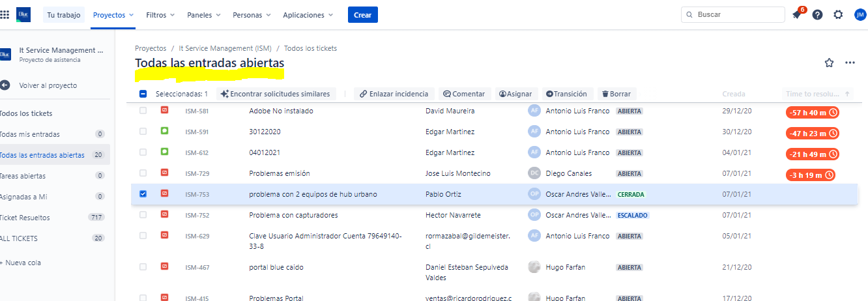868x301 pixels.
Task: Click Hugo Farfan's avatar in ISM-467 row
Action: tap(534, 266)
